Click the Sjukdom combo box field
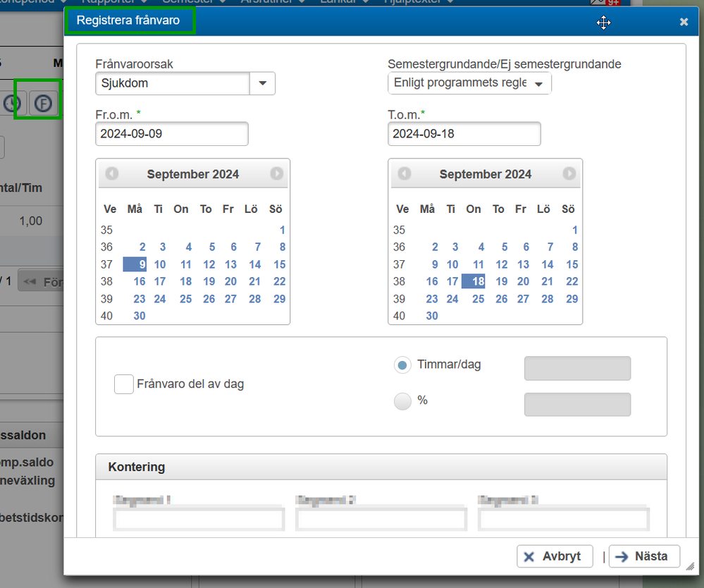Screen dimensions: 704x588 pyautogui.click(x=173, y=83)
